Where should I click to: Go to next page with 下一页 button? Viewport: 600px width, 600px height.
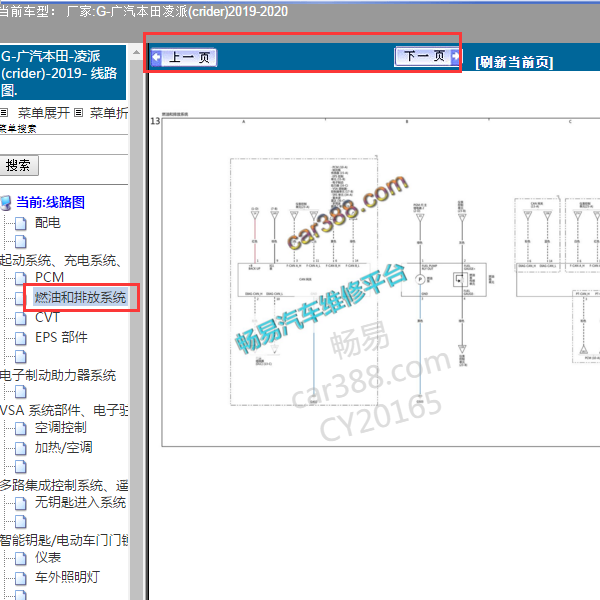pos(427,57)
